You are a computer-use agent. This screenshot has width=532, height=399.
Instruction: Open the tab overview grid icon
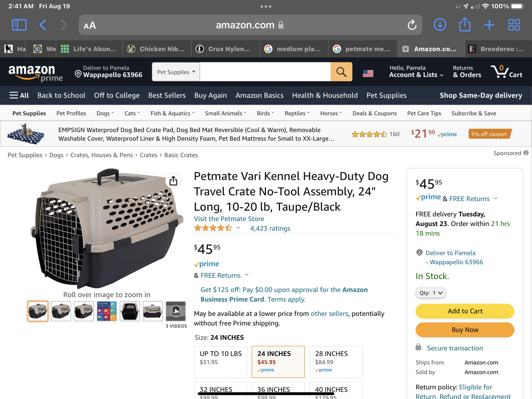pos(514,25)
